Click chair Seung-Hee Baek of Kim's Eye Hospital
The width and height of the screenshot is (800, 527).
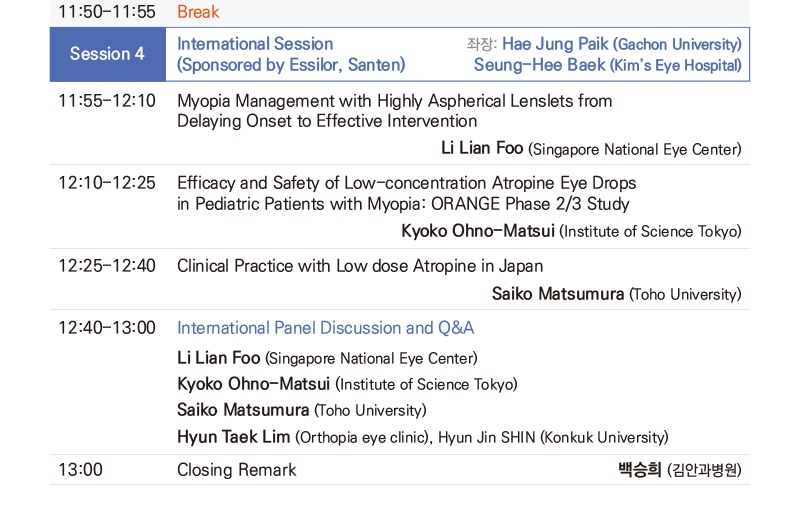(607, 65)
